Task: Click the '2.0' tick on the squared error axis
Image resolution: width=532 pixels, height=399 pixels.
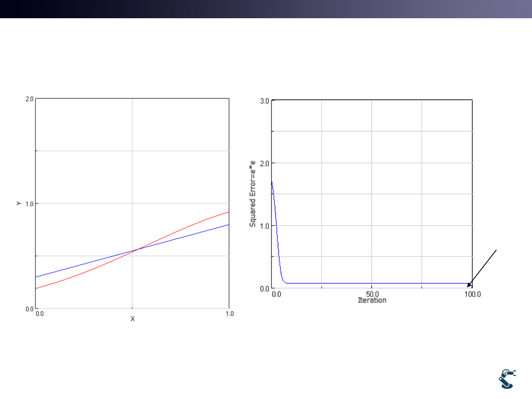Action: click(264, 163)
